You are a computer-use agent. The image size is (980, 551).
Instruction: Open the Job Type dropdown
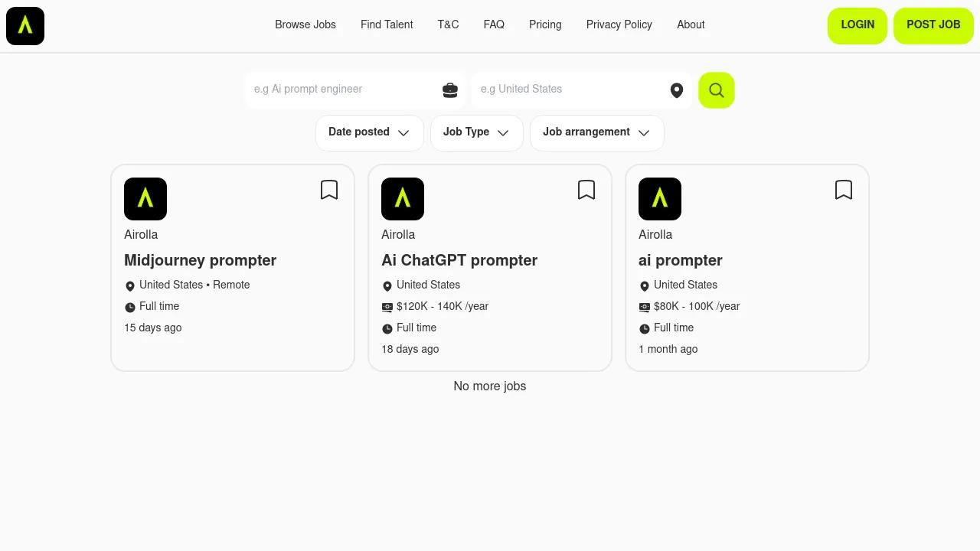point(476,132)
